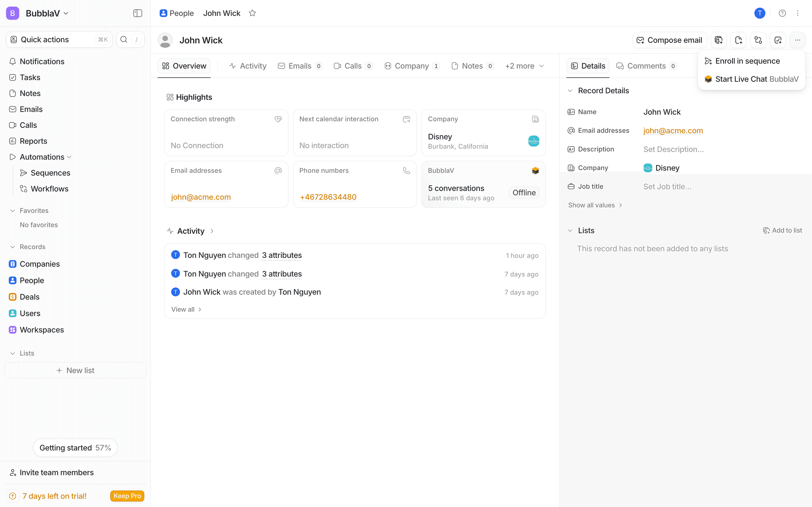Select Enroll in sequence menu item
Image resolution: width=812 pixels, height=507 pixels.
click(747, 61)
